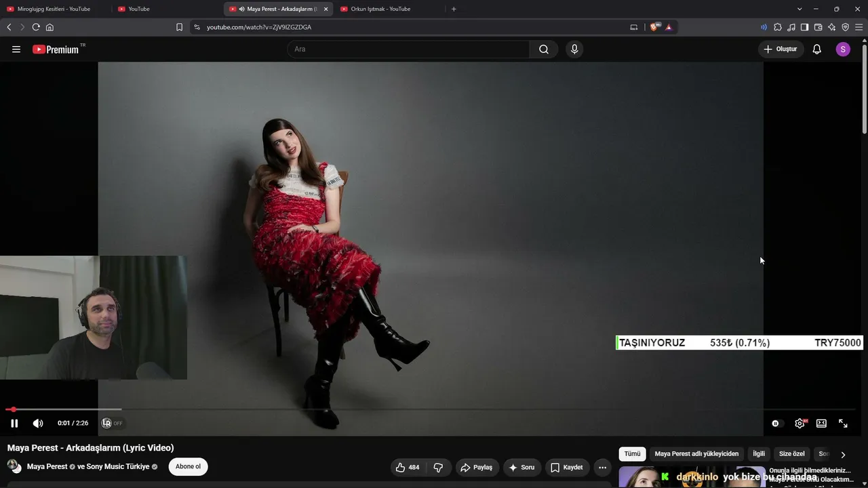
Task: Click the search magnifier button
Action: (x=544, y=49)
